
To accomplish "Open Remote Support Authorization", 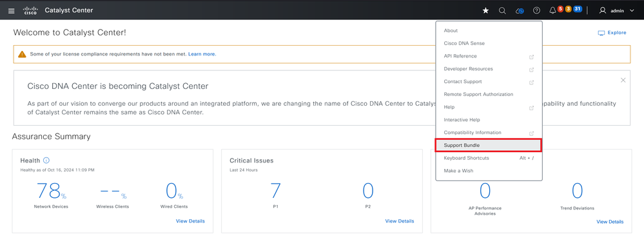I will 489,94.
